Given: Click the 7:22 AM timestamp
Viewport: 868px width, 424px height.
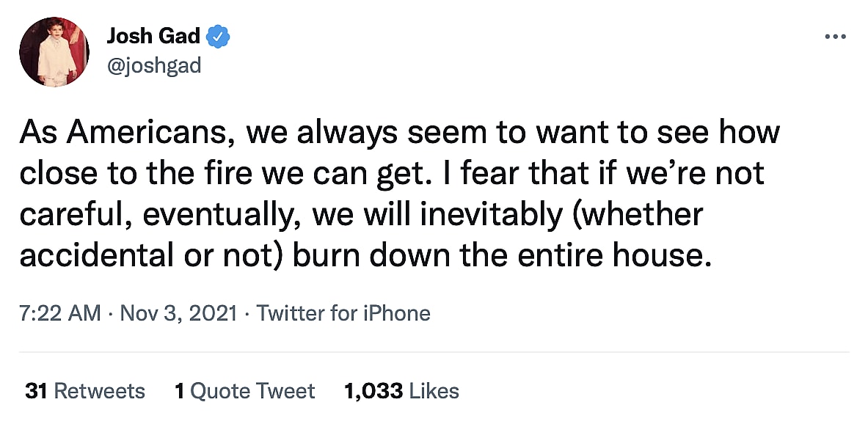Looking at the screenshot, I should [60, 313].
